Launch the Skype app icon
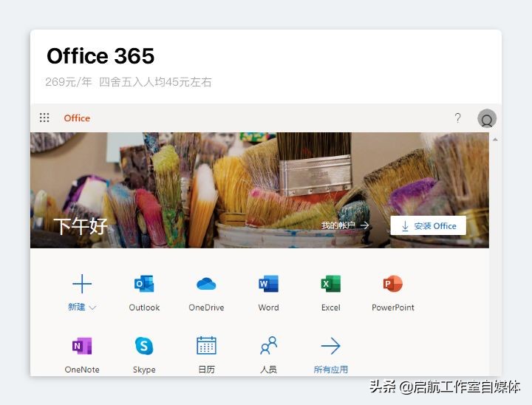 tap(144, 346)
